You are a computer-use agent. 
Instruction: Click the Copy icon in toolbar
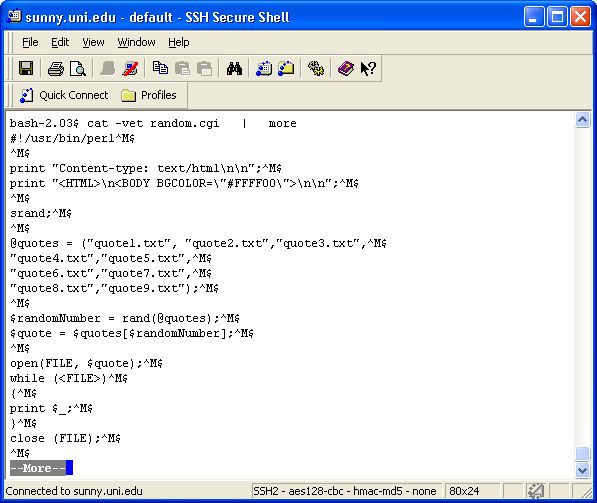160,68
